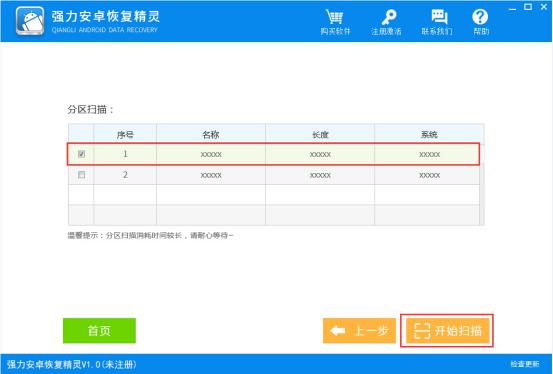Viewport: 553px width, 374px height.
Task: Select the 名称 column header
Action: [x=211, y=134]
